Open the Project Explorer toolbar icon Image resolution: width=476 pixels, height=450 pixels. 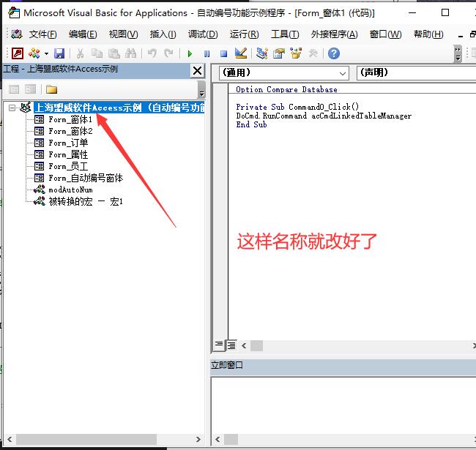pos(262,53)
